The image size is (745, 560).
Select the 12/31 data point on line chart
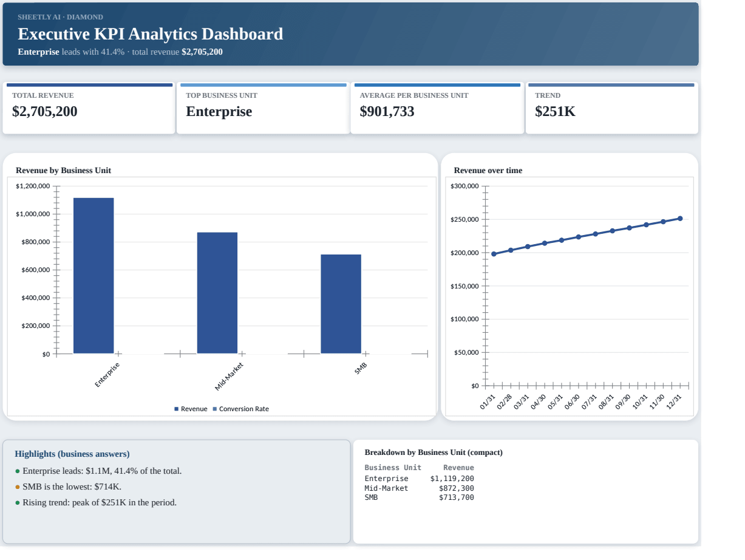(x=680, y=218)
